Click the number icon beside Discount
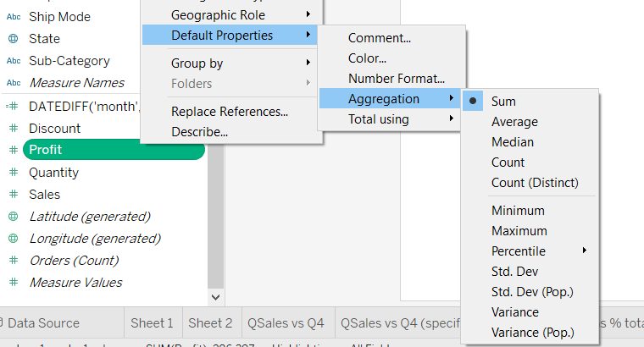This screenshot has width=644, height=347. tap(13, 129)
